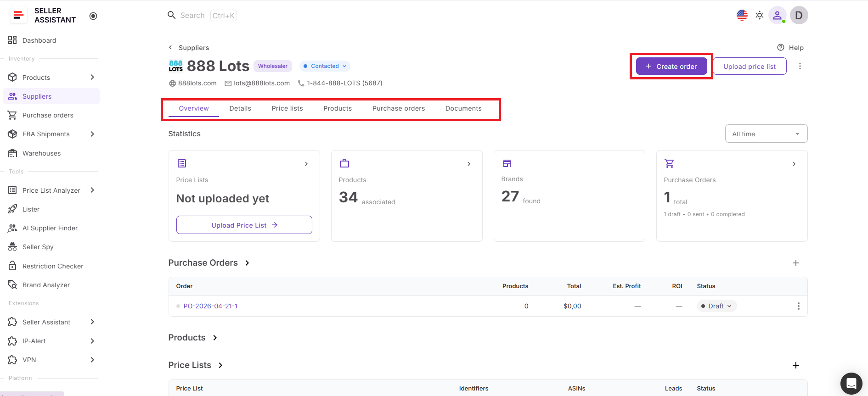The width and height of the screenshot is (868, 396).
Task: Switch to the Details tab
Action: pos(240,108)
